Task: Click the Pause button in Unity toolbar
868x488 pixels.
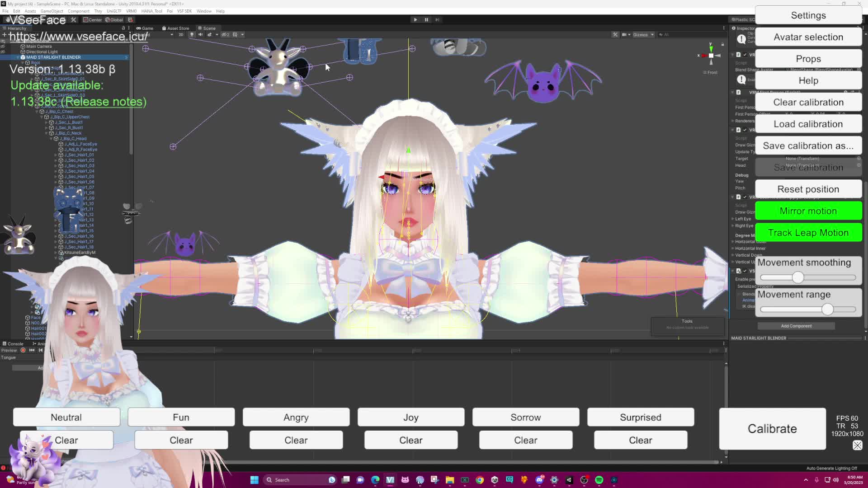Action: point(426,20)
